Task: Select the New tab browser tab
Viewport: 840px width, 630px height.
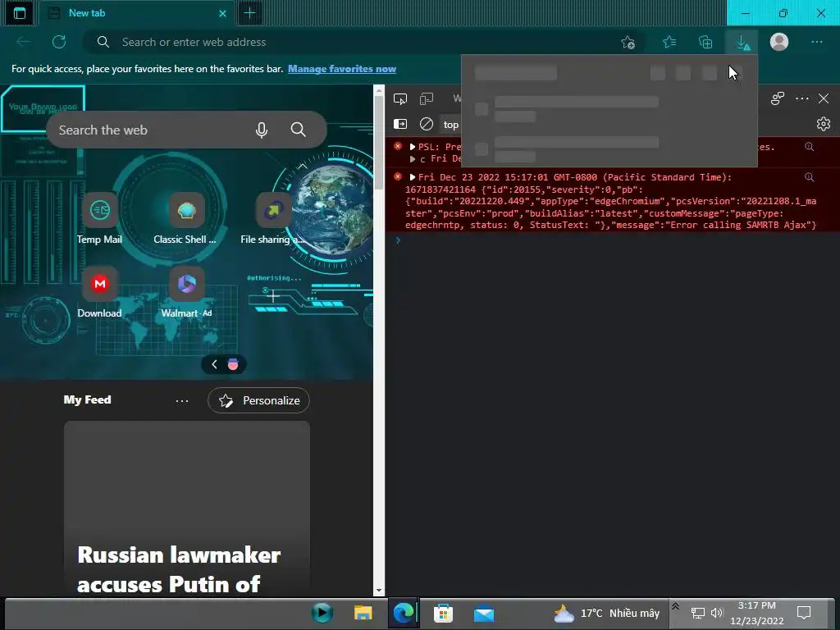Action: pyautogui.click(x=138, y=13)
